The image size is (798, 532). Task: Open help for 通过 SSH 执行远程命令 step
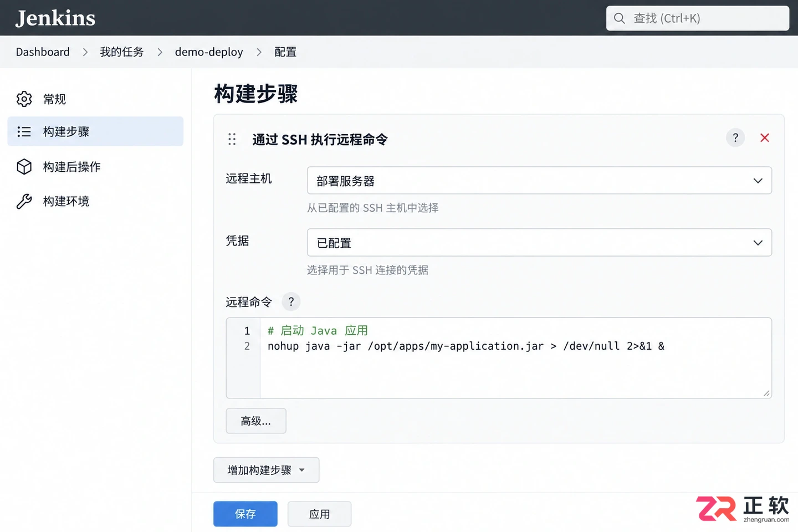(x=735, y=138)
